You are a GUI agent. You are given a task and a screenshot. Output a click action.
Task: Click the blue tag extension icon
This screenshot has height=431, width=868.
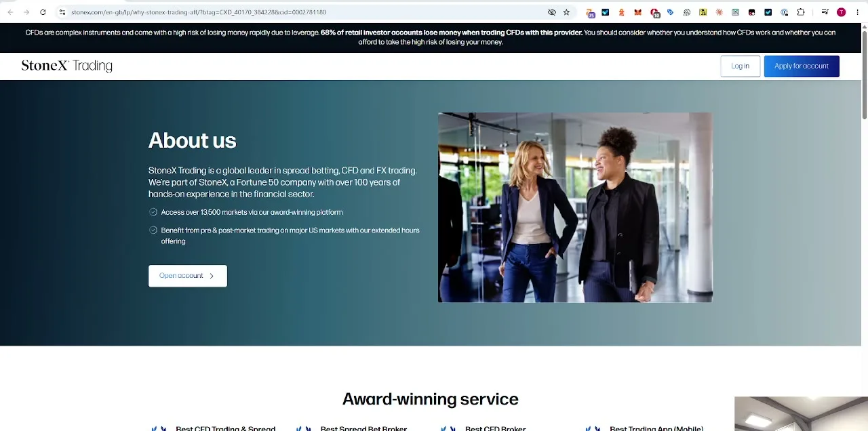tap(671, 12)
